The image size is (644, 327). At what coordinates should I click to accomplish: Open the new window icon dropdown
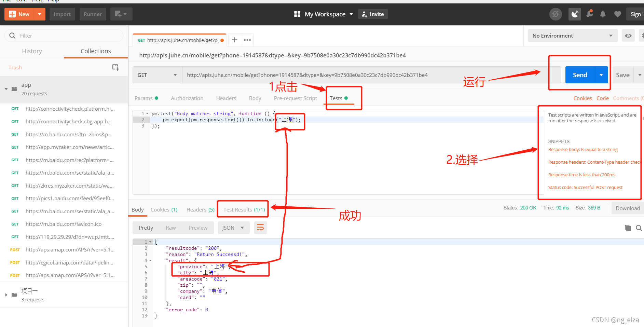coord(121,14)
